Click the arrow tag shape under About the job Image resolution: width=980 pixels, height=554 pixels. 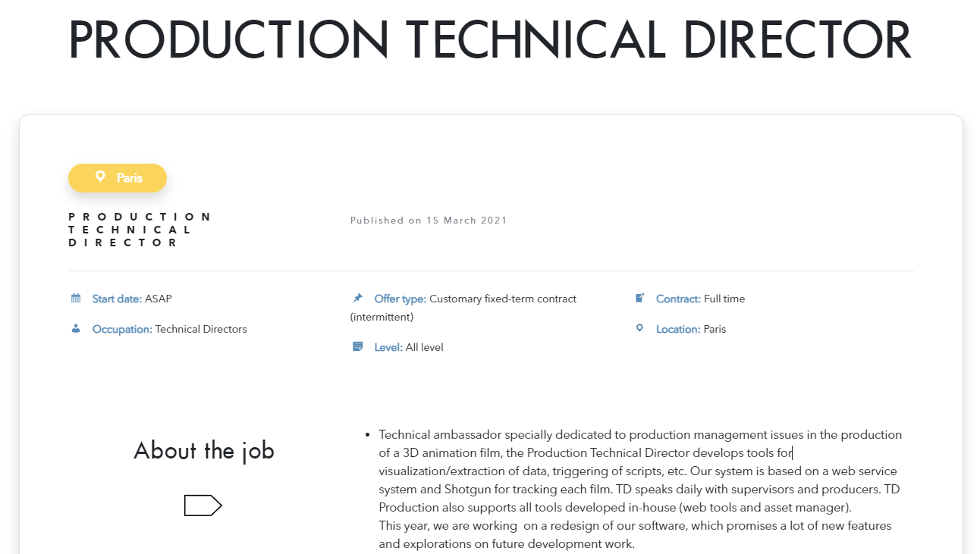tap(203, 505)
